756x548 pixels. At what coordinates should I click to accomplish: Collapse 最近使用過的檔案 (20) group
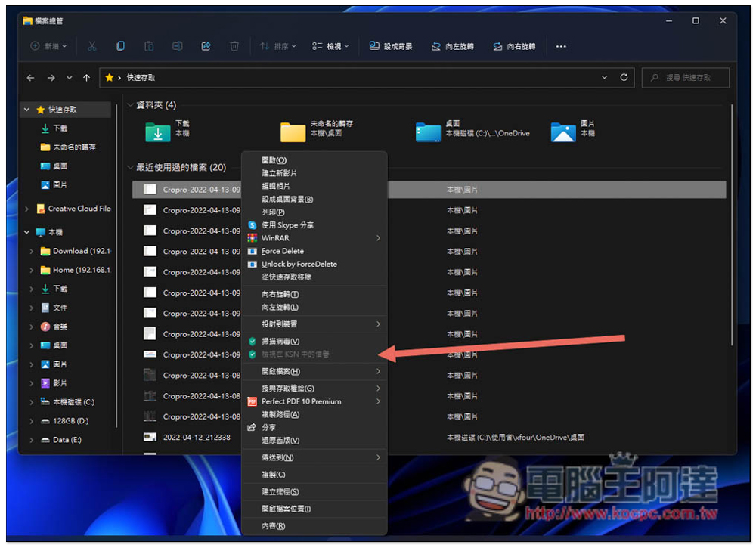point(130,167)
